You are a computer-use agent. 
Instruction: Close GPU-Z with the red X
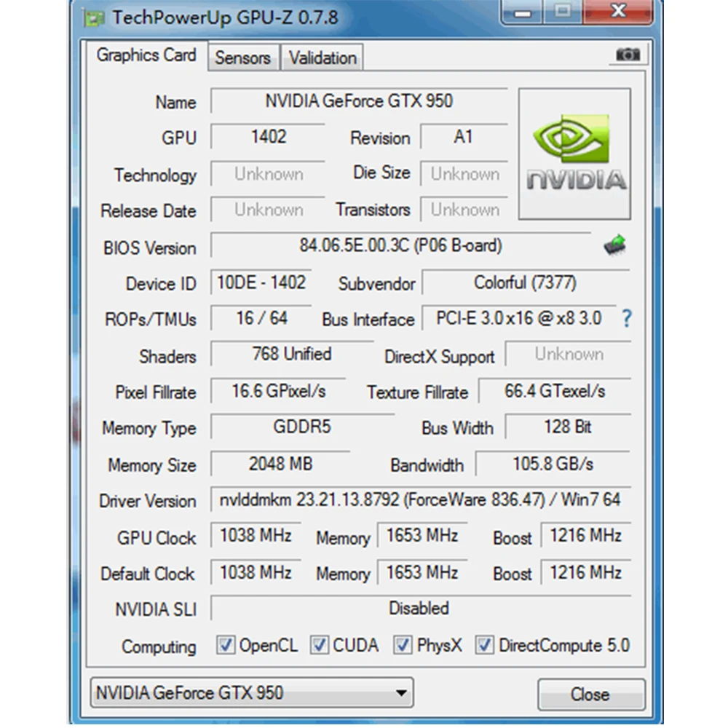point(618,11)
